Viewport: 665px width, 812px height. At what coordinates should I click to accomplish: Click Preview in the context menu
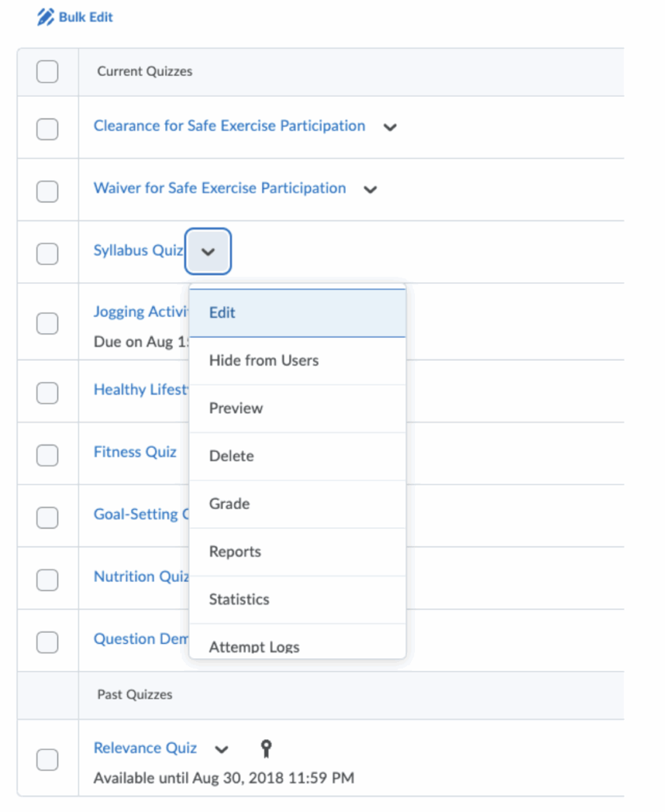point(236,408)
